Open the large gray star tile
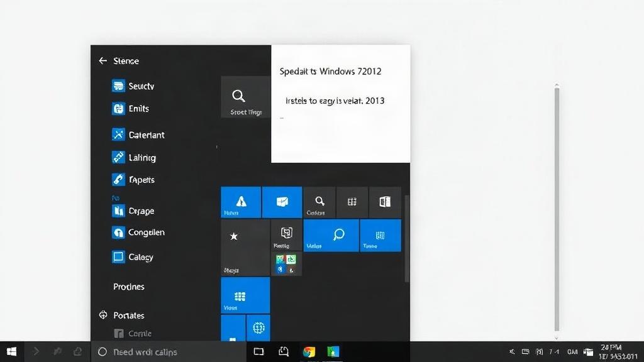 click(245, 248)
